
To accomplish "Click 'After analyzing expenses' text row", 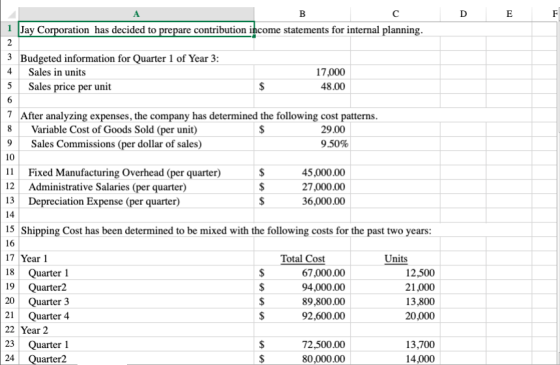I will [199, 116].
